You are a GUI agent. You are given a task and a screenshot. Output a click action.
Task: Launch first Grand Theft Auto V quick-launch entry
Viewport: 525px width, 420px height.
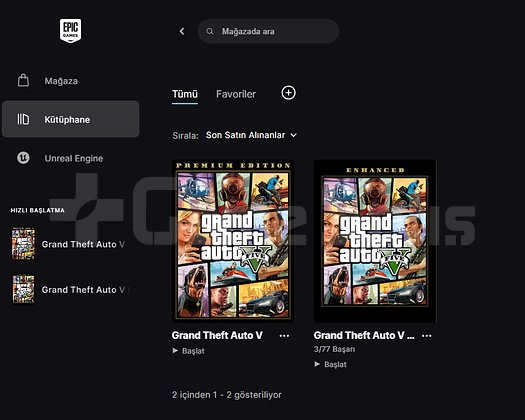[69, 244]
